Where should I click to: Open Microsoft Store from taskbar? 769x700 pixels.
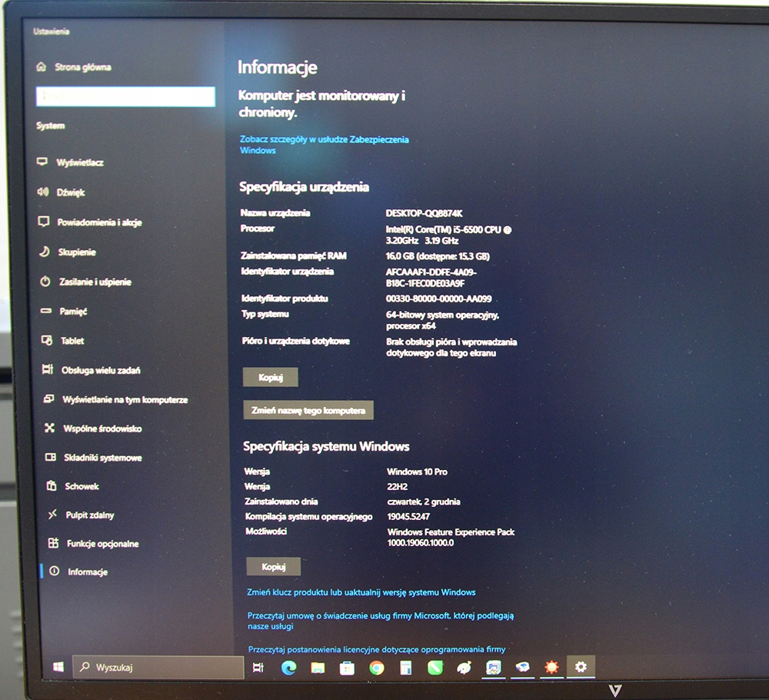pos(348,668)
